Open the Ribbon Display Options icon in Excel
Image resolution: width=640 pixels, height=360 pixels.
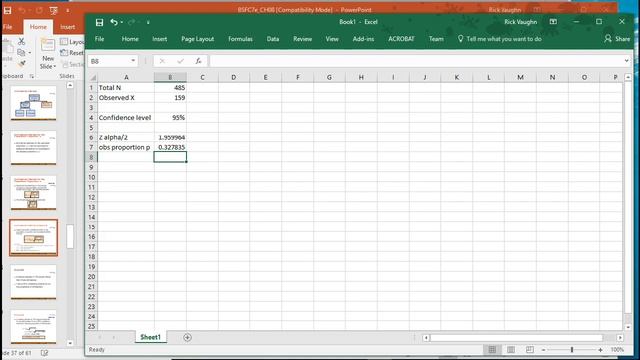pos(553,22)
